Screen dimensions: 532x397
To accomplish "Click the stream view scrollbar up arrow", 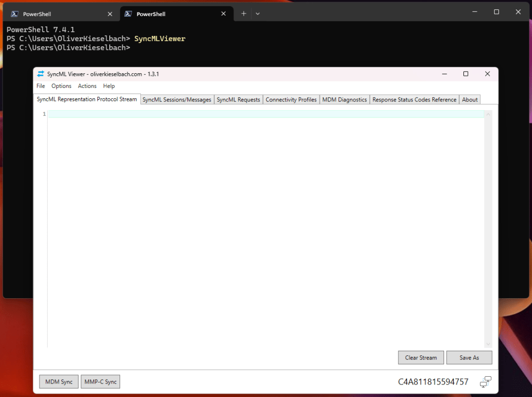I will 488,113.
